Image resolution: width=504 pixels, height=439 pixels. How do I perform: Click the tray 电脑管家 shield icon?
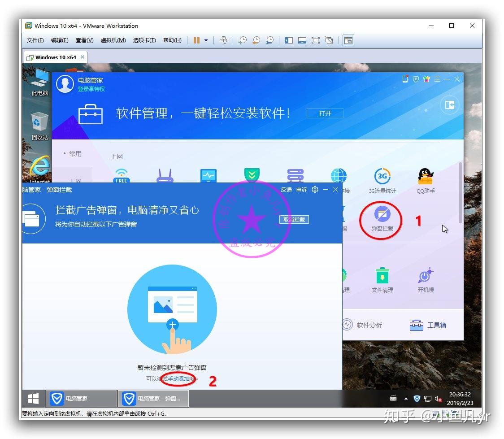[x=417, y=399]
